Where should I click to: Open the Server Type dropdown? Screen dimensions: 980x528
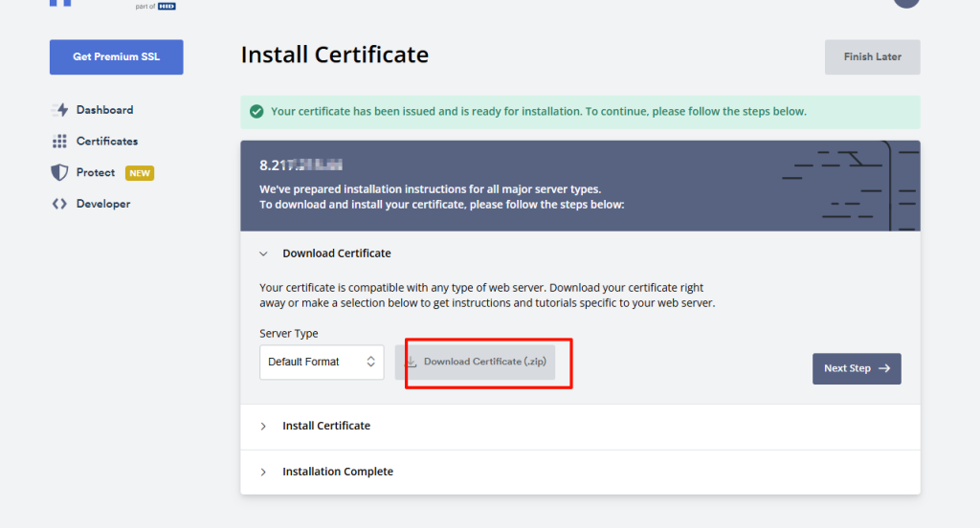point(322,363)
